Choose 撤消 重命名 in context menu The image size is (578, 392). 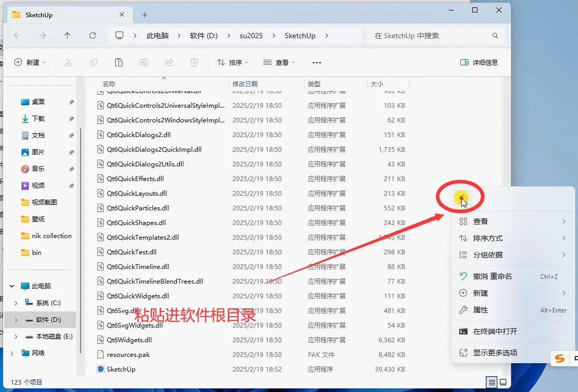[513, 276]
